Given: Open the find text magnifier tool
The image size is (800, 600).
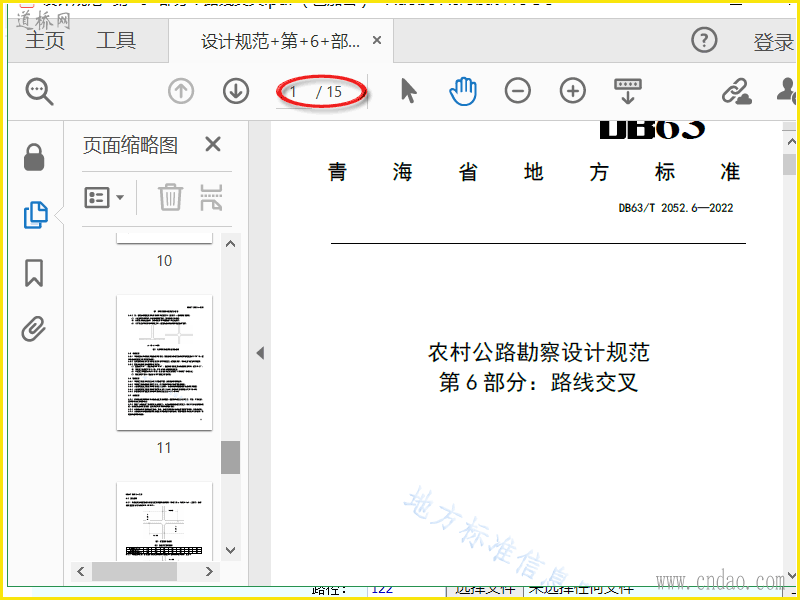Looking at the screenshot, I should (39, 92).
